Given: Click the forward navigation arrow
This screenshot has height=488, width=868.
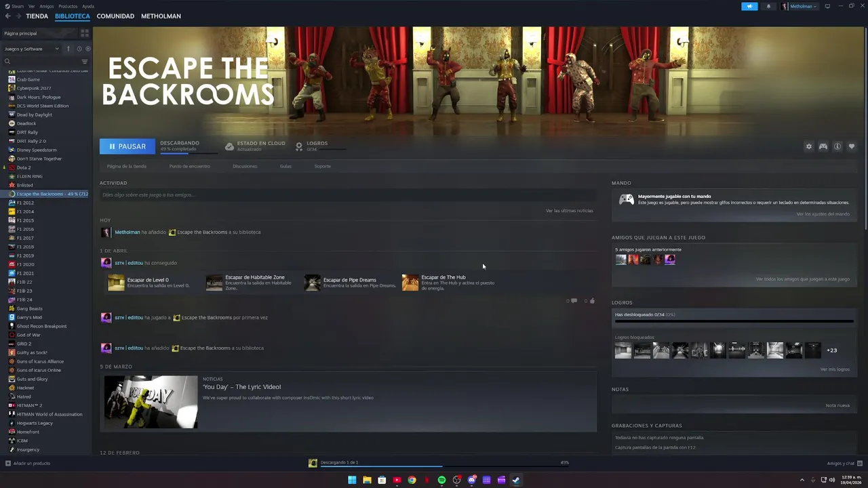Looking at the screenshot, I should [x=18, y=16].
